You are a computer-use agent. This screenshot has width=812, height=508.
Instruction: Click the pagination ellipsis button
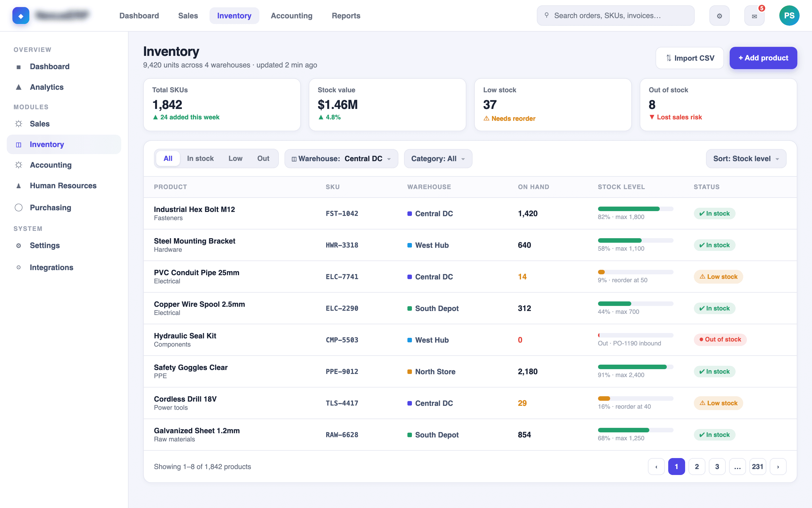(737, 467)
